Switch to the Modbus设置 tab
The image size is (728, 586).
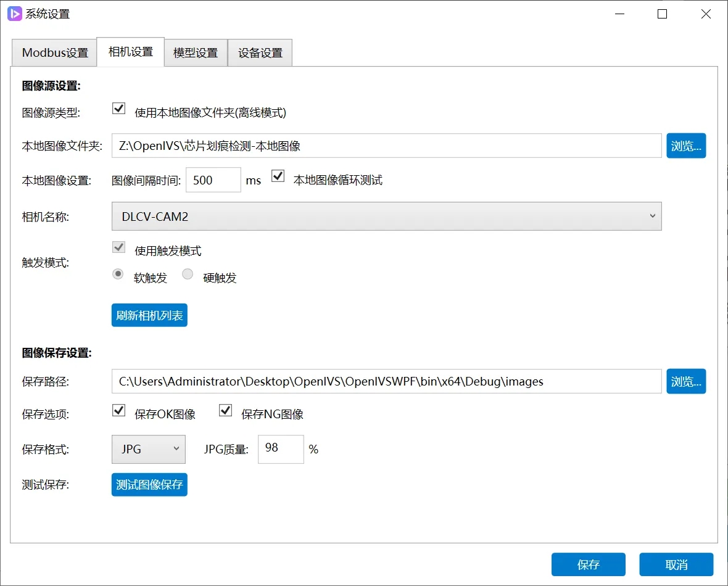55,52
